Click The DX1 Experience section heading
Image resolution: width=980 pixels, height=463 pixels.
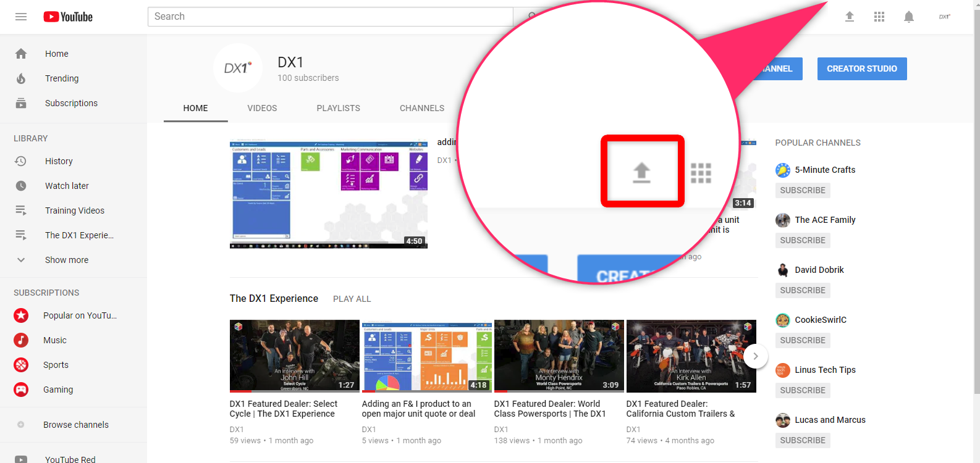[x=274, y=299]
